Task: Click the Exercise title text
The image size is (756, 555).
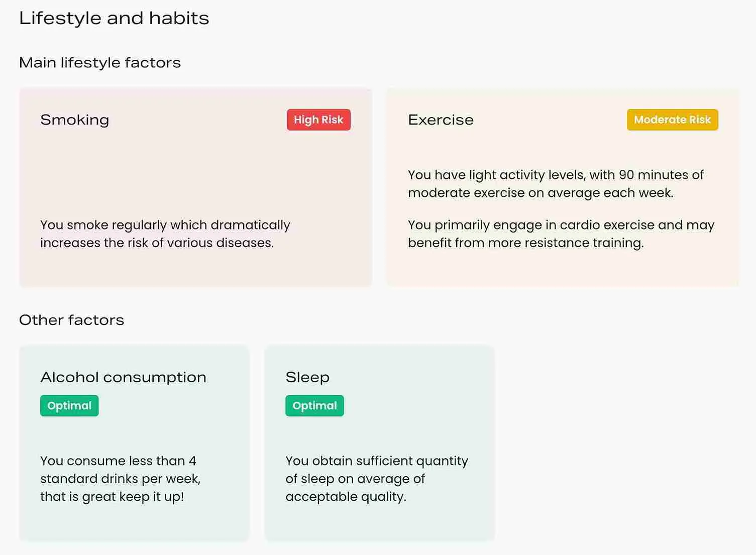Action: tap(441, 120)
